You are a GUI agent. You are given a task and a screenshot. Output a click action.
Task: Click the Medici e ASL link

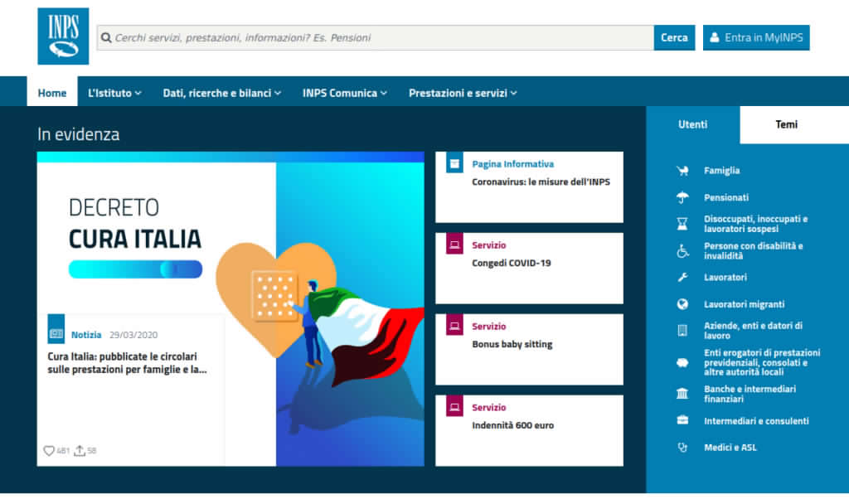click(730, 447)
